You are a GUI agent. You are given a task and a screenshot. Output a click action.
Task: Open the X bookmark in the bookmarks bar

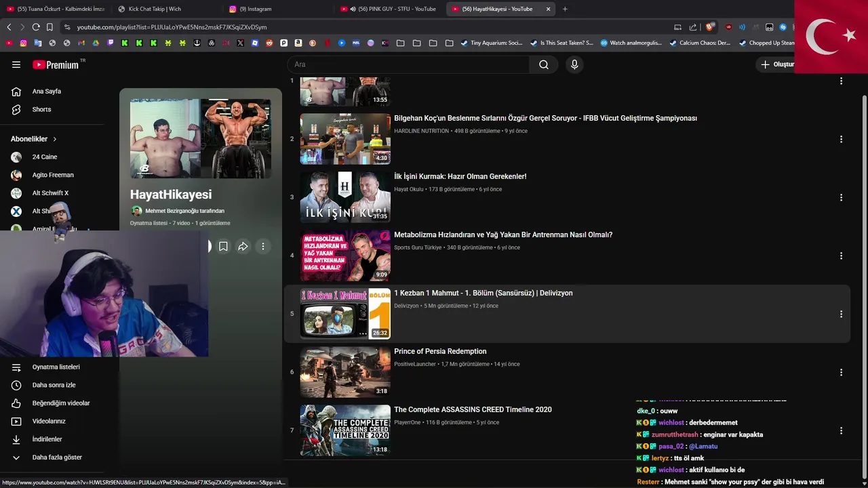coord(240,43)
